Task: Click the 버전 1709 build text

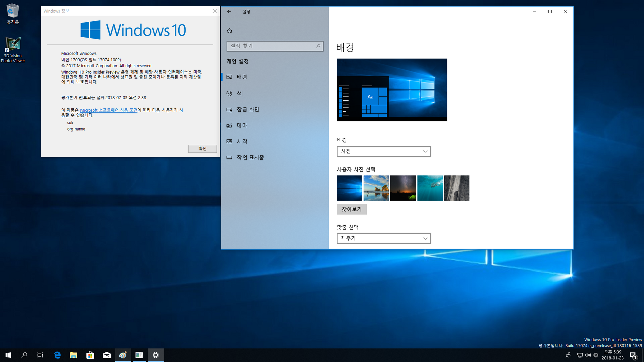Action: [x=91, y=59]
